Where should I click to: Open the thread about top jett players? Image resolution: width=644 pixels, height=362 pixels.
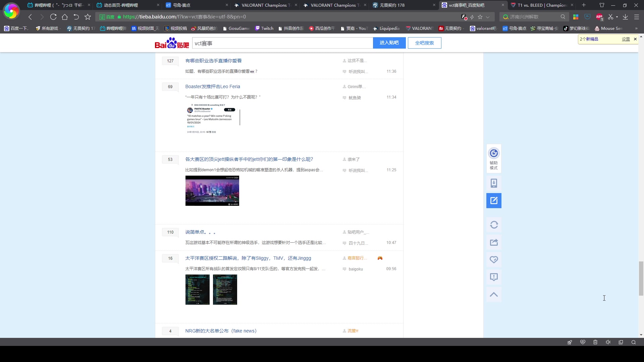[249, 159]
